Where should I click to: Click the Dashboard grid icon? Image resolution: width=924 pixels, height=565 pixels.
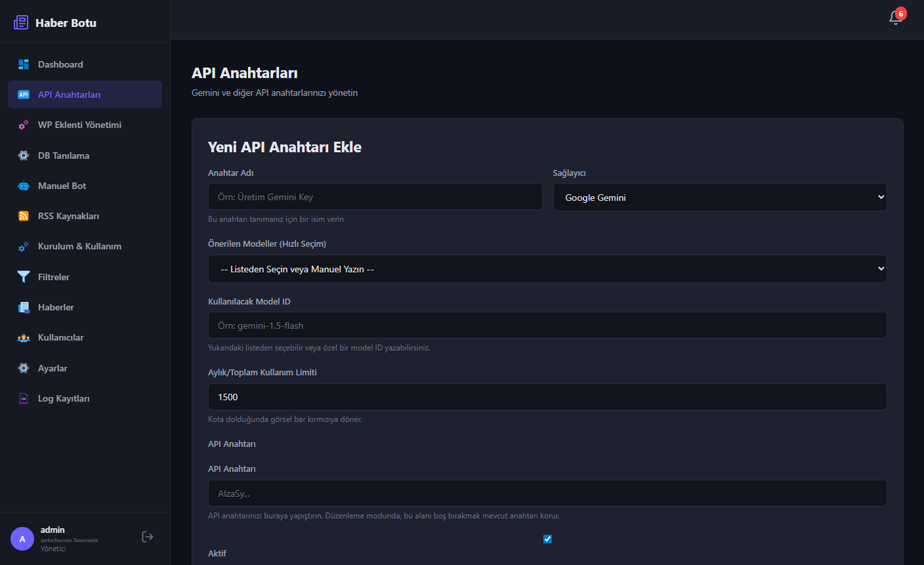coord(24,64)
